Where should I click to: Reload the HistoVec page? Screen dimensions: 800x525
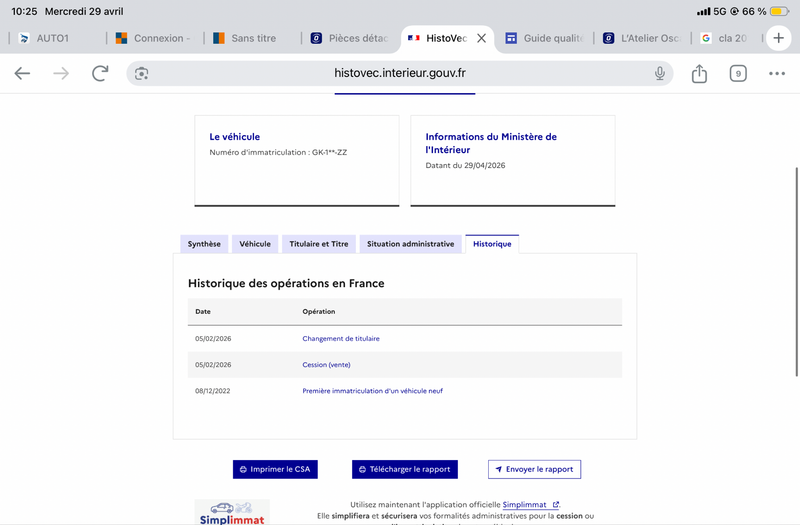point(100,73)
